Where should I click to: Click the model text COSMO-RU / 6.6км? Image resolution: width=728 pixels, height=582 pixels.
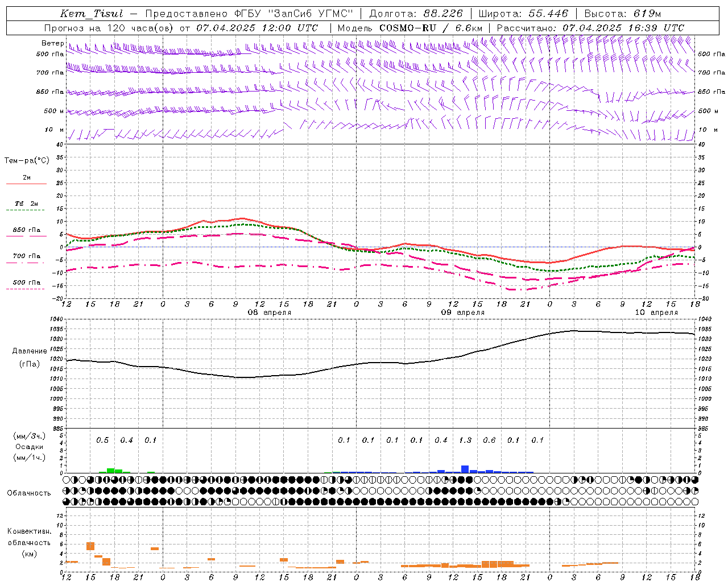click(431, 28)
